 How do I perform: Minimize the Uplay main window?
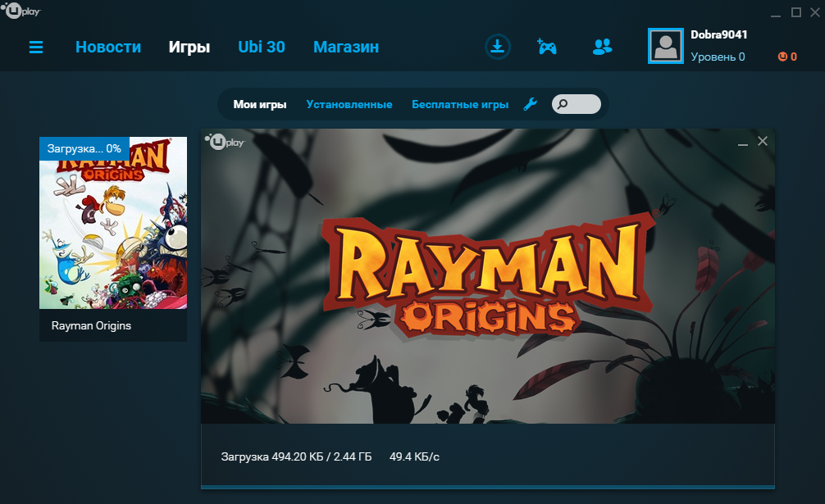776,14
